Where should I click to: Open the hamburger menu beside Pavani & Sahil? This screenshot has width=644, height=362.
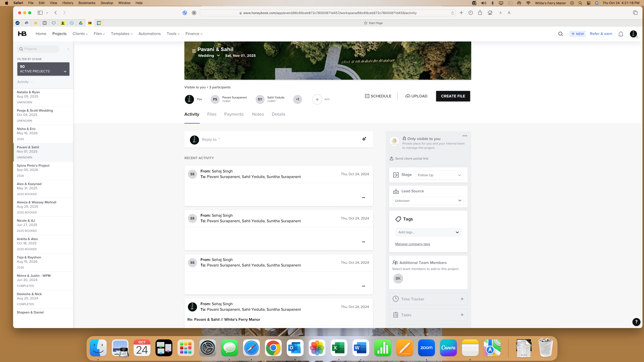pos(194,51)
